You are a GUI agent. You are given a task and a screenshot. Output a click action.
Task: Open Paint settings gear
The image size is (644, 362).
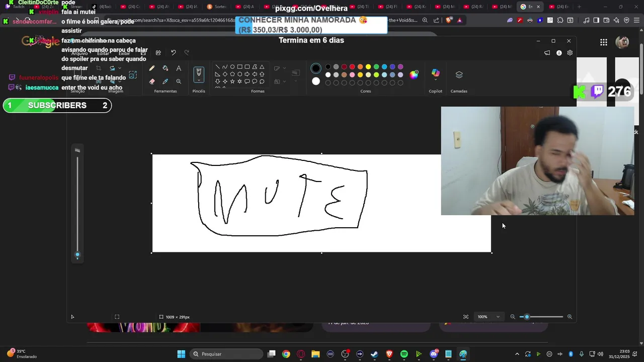click(x=570, y=53)
